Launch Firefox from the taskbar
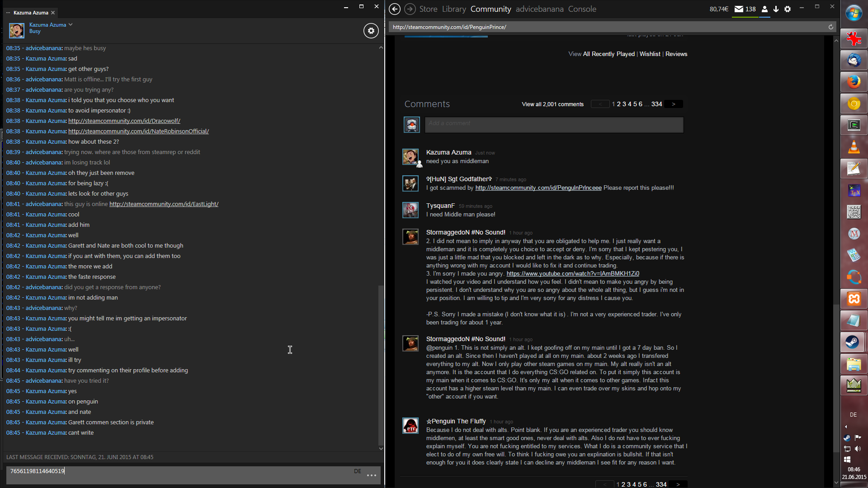 pos(853,82)
